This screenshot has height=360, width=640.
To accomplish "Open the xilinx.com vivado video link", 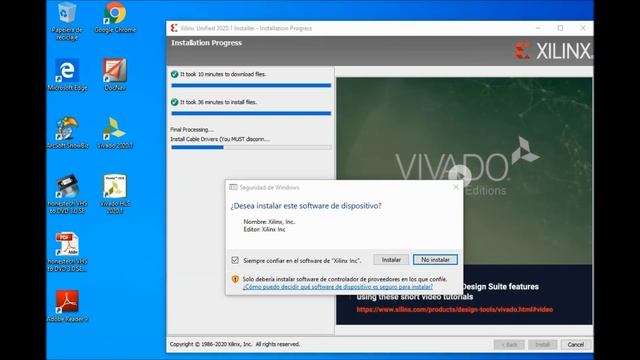I will pyautogui.click(x=455, y=309).
